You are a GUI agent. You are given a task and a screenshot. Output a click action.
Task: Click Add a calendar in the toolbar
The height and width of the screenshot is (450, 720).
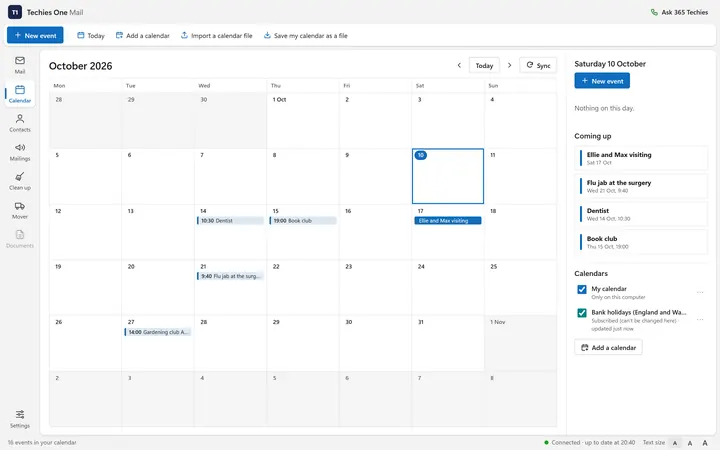pyautogui.click(x=143, y=35)
